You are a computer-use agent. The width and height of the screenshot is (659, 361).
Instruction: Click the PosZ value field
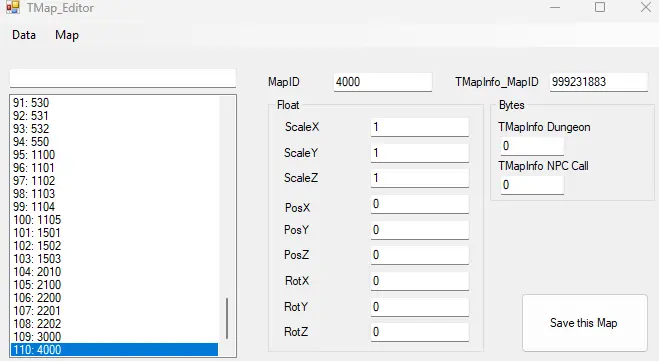point(419,255)
